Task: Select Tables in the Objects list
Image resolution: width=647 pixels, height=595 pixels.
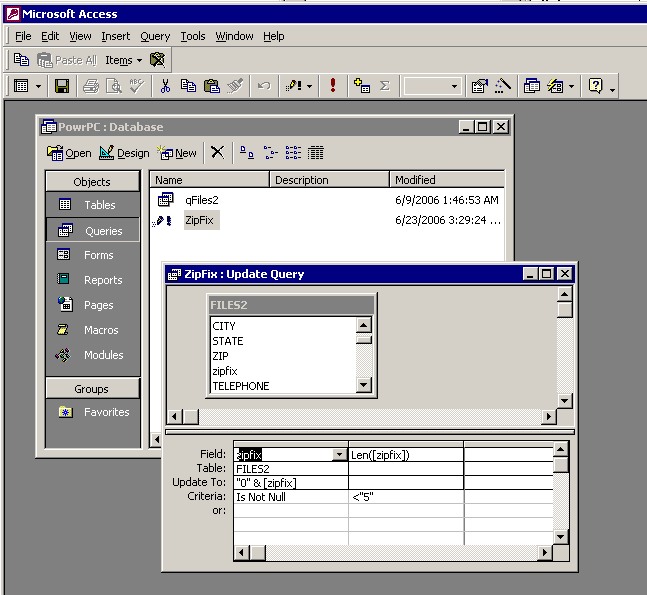Action: [92, 205]
